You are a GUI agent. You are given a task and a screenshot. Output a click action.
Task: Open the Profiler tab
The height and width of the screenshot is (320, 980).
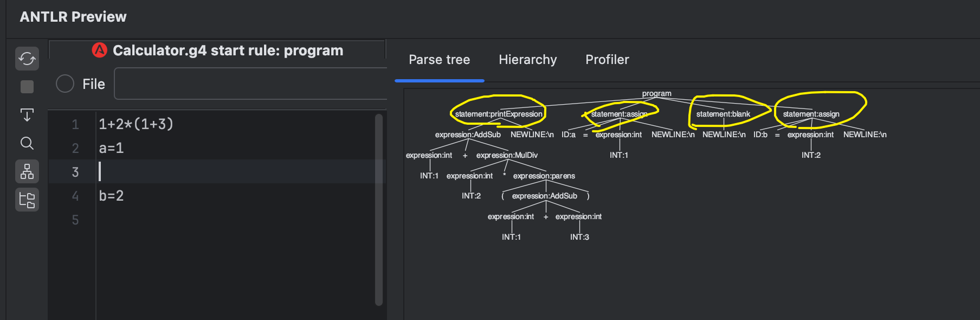(x=607, y=60)
